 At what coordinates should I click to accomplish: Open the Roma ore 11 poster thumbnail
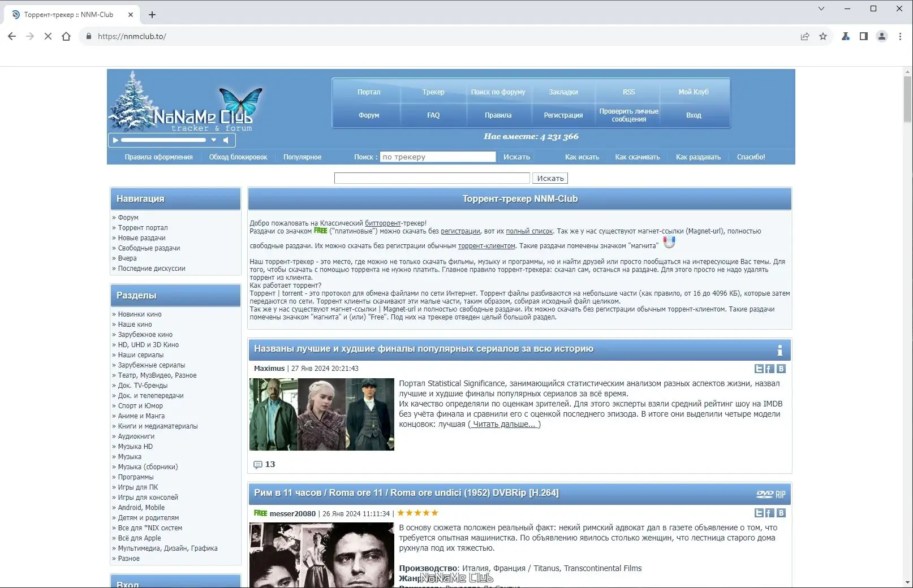[322, 555]
